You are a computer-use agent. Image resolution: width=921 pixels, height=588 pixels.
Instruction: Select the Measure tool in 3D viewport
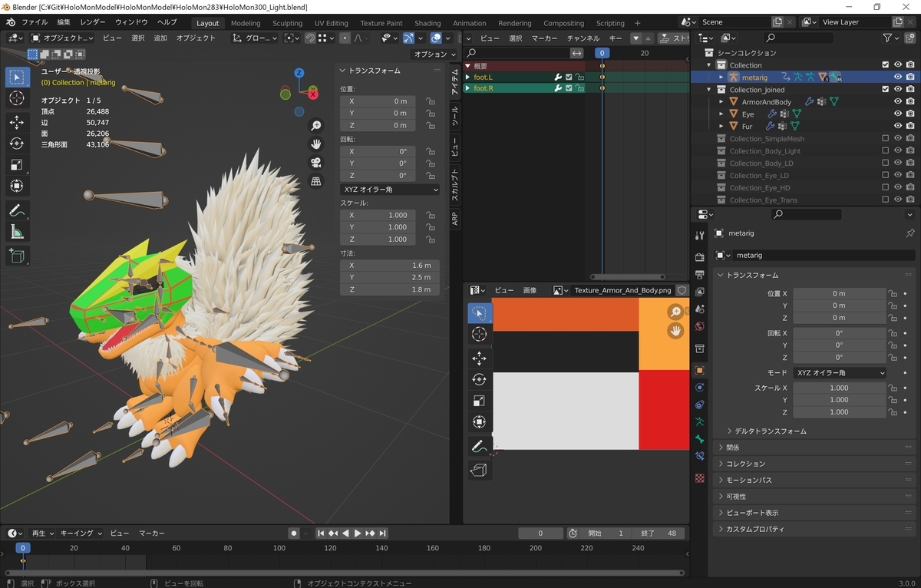(17, 232)
